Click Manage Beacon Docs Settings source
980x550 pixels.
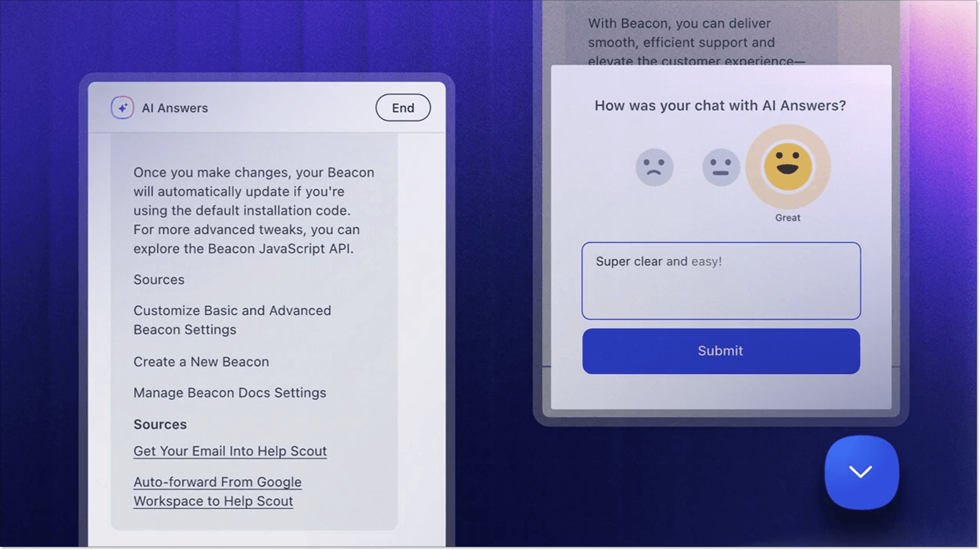pos(230,393)
